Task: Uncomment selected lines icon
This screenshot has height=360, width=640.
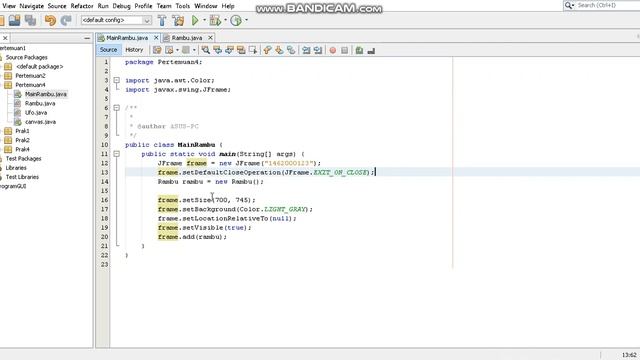Action: tap(371, 50)
